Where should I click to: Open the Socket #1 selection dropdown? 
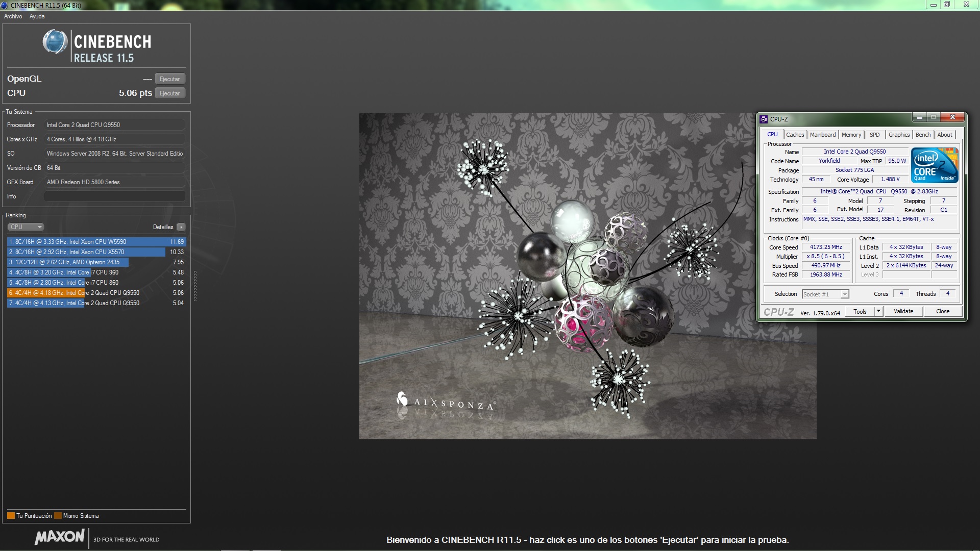pyautogui.click(x=825, y=294)
